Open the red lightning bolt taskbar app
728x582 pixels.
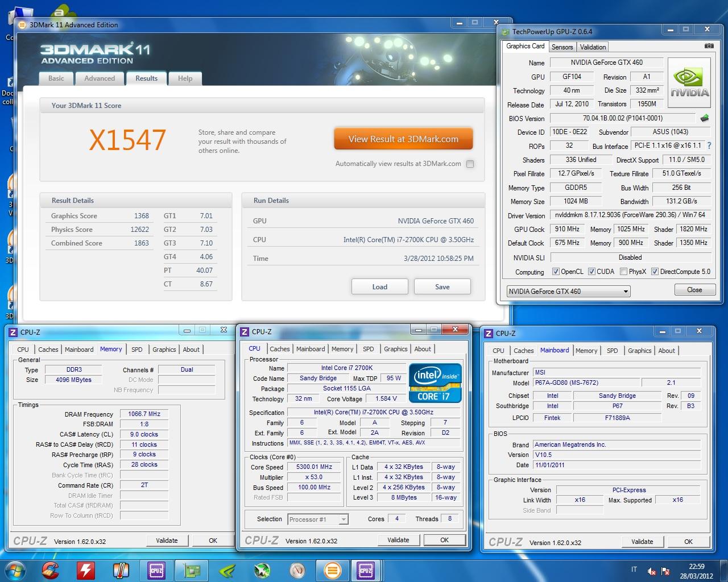tap(86, 569)
